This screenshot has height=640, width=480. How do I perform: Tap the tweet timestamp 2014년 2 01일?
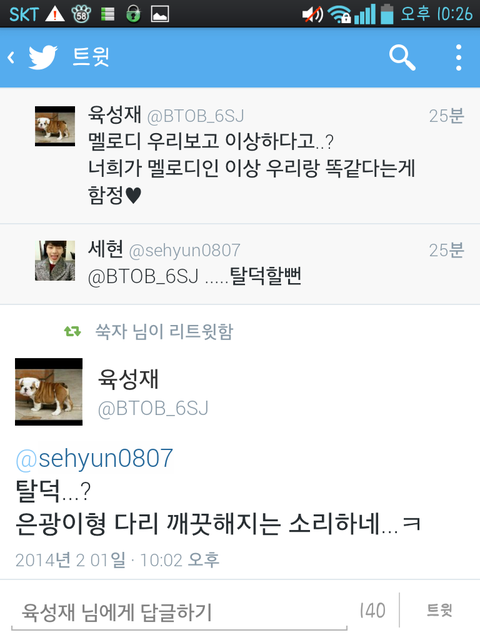pyautogui.click(x=117, y=560)
